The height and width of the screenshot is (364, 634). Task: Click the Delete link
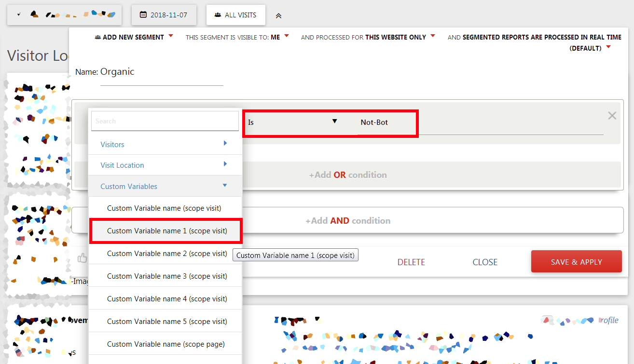411,262
